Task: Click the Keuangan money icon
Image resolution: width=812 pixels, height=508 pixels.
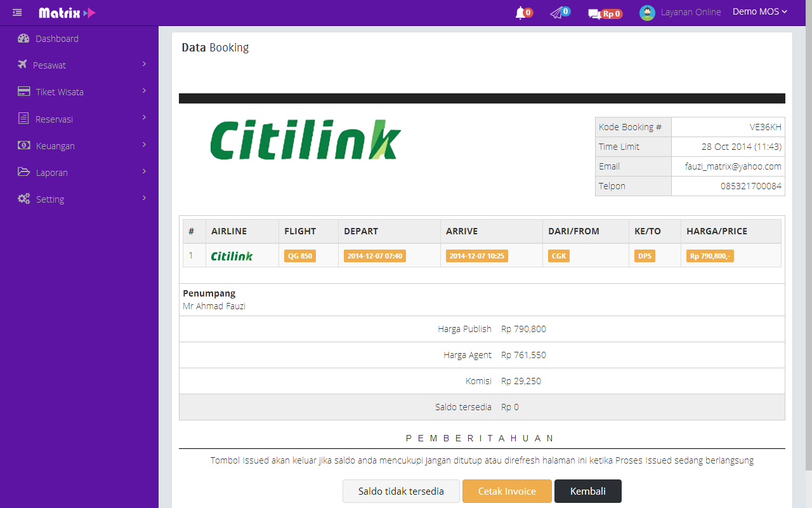Action: tap(23, 145)
